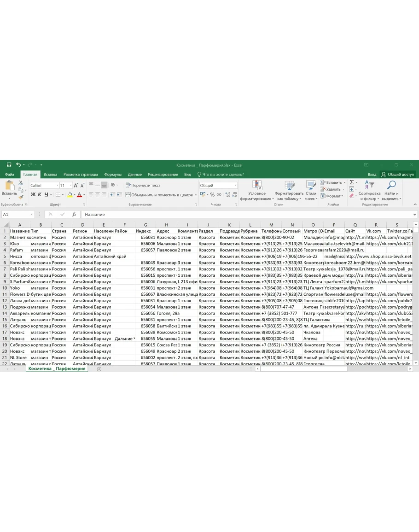
Task: Click the Cut scissors icon
Action: click(x=21, y=183)
